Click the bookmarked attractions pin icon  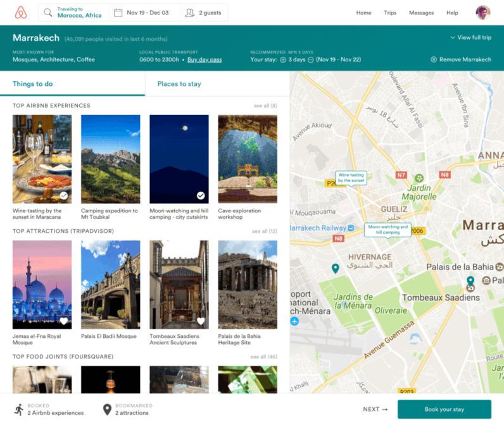[107, 410]
